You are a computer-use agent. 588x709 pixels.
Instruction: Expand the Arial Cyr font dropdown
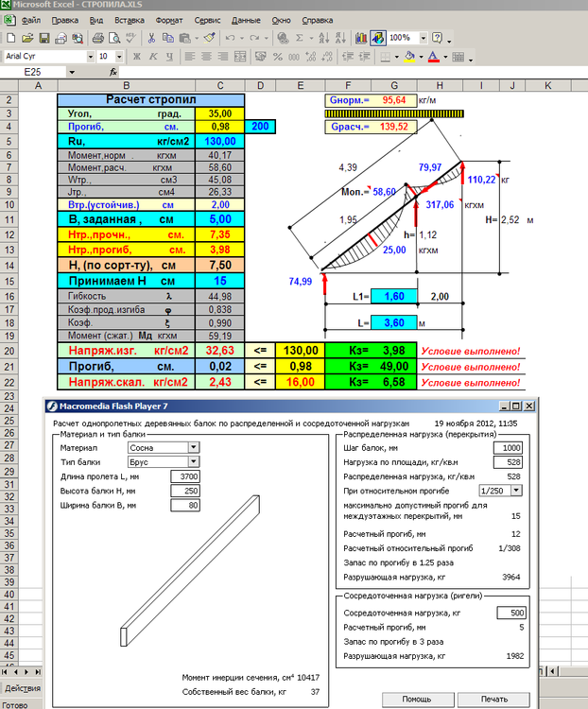90,57
